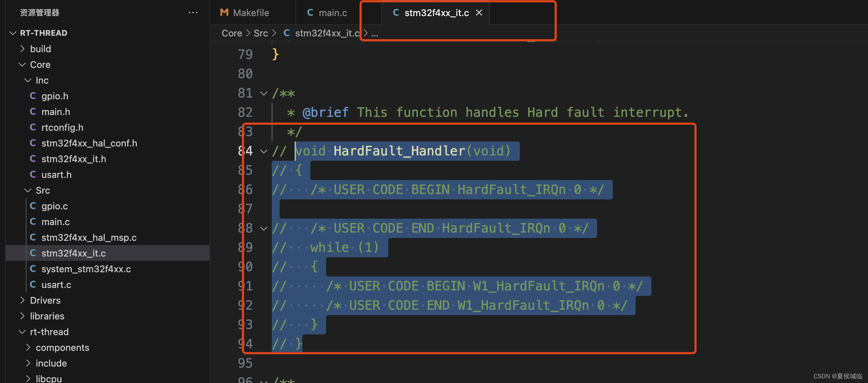Click the Src breadcrumb segment
The image size is (868, 383).
point(261,33)
